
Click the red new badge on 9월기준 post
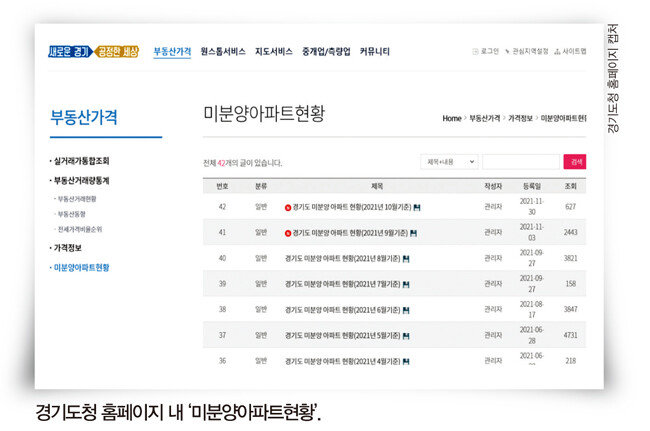(288, 234)
